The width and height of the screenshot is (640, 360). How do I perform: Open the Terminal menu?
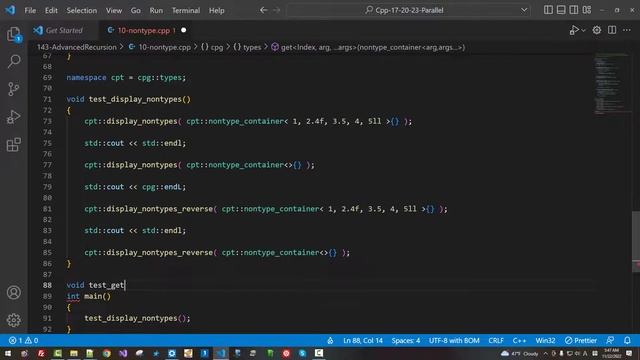coord(186,10)
